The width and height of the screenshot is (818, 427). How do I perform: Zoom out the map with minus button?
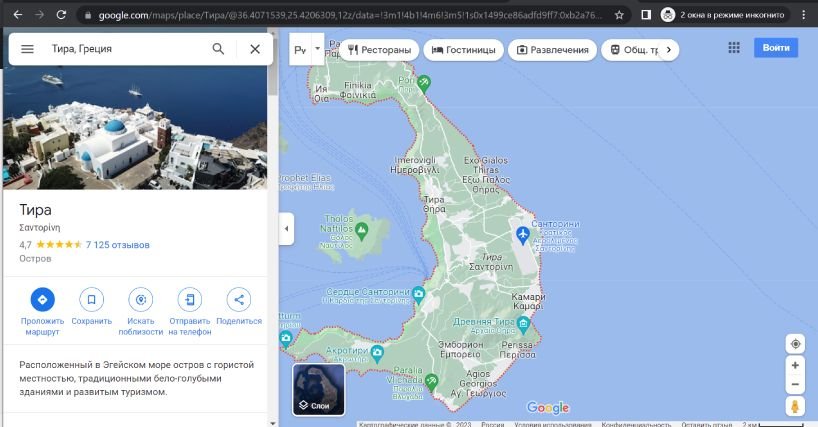[x=795, y=385]
